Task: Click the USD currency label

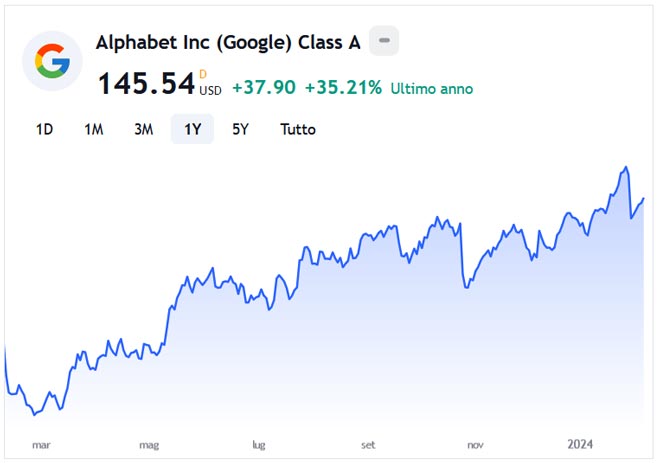Action: [210, 91]
